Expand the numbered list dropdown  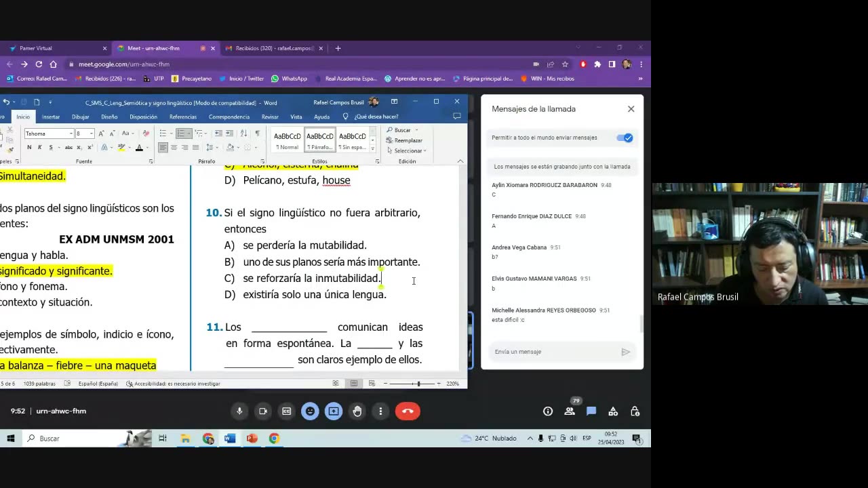189,134
